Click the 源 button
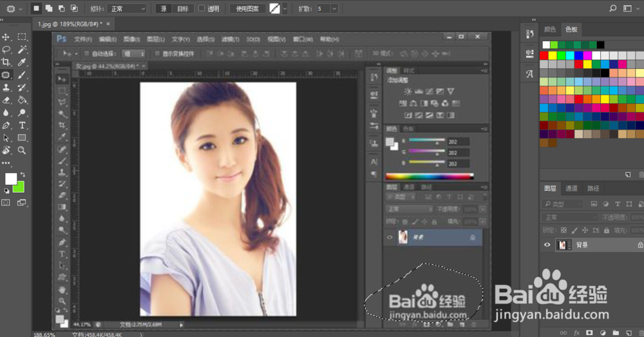This screenshot has width=644, height=337. coord(164,8)
